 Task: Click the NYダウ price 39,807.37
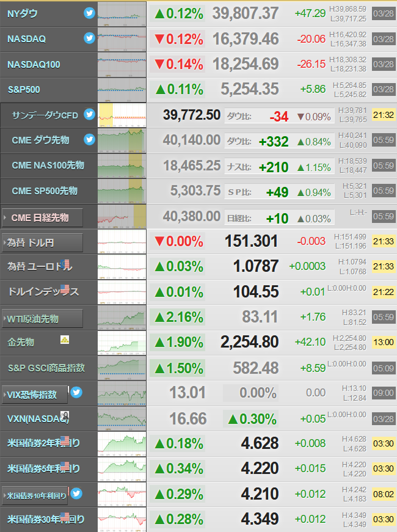coord(246,13)
